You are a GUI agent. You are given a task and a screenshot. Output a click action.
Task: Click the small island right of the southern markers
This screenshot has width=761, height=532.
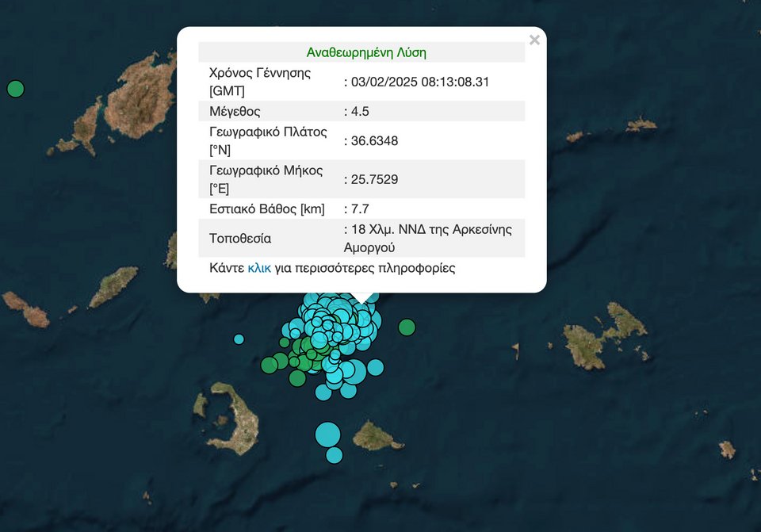[377, 436]
